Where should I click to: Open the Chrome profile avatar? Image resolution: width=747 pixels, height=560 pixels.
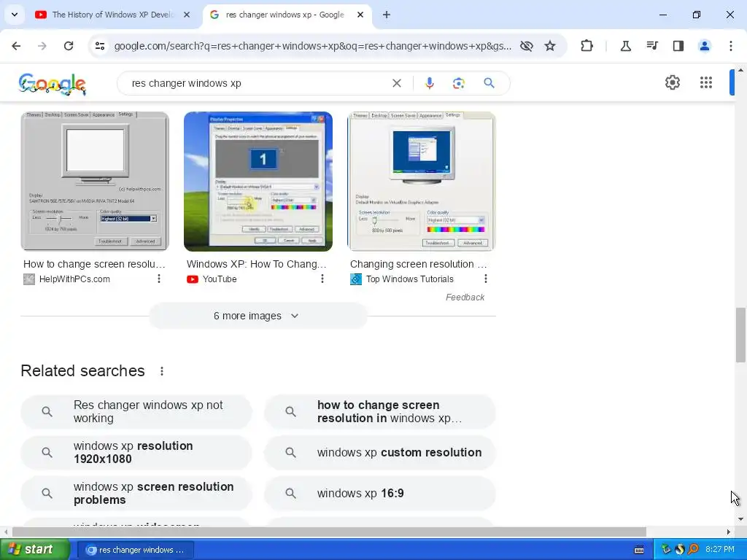tap(704, 46)
